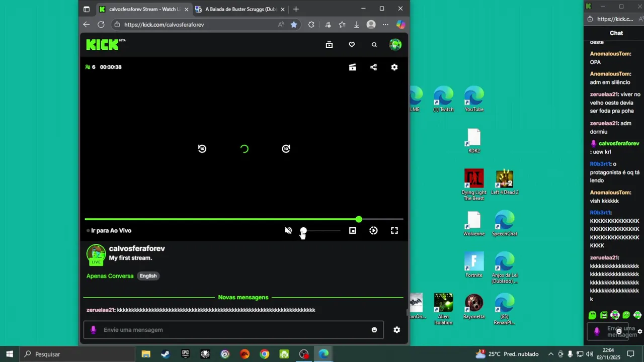This screenshot has width=644, height=362.
Task: Launch Bayonetta desktop shortcut
Action: coord(474,306)
